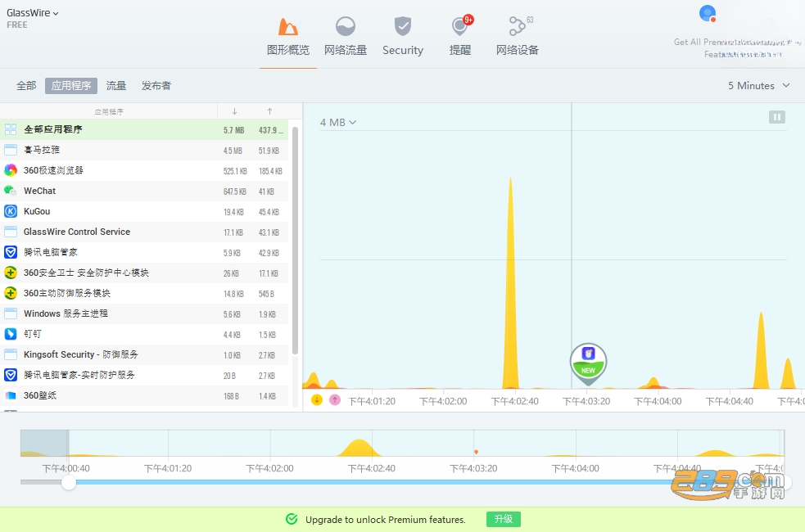Viewport: 805px width, 532px height.
Task: Select the Windows 服务主进程 row
Action: pos(144,314)
